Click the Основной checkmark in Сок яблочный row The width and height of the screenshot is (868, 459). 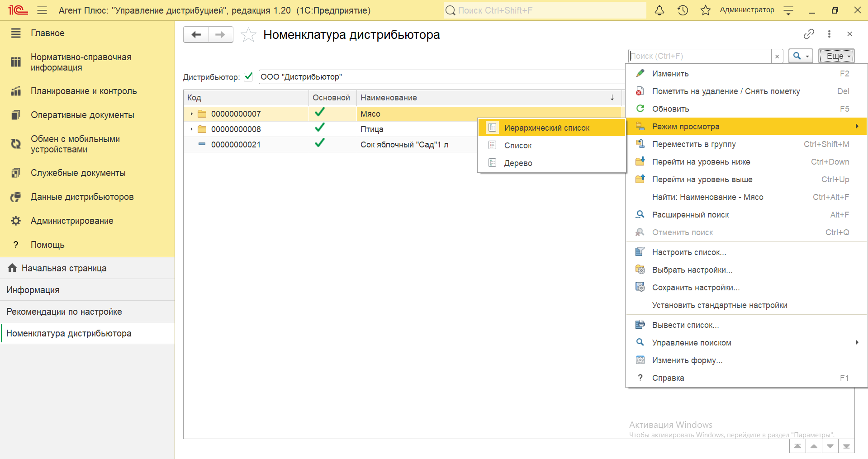click(320, 143)
